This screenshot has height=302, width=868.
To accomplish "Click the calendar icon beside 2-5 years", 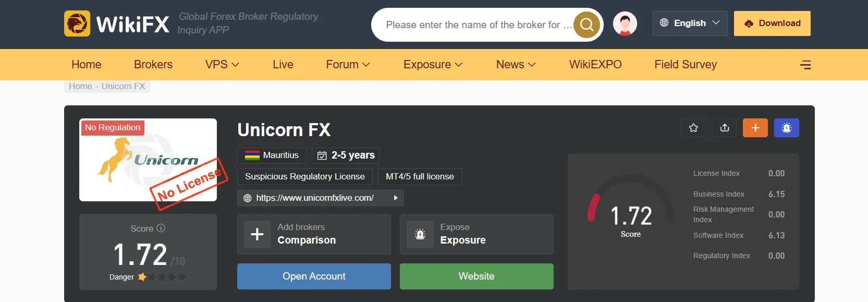I will (x=322, y=155).
